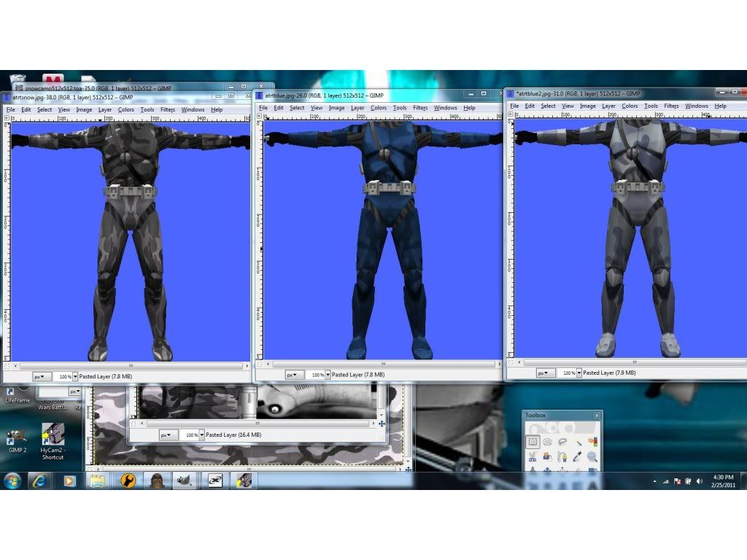Open Tools menu in atrtblue.jpg window
The height and width of the screenshot is (560, 747).
click(400, 108)
